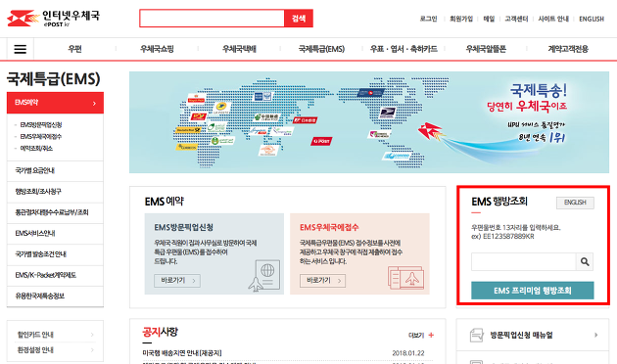This screenshot has height=364, width=617.
Task: Click the 로그인 link
Action: click(429, 19)
